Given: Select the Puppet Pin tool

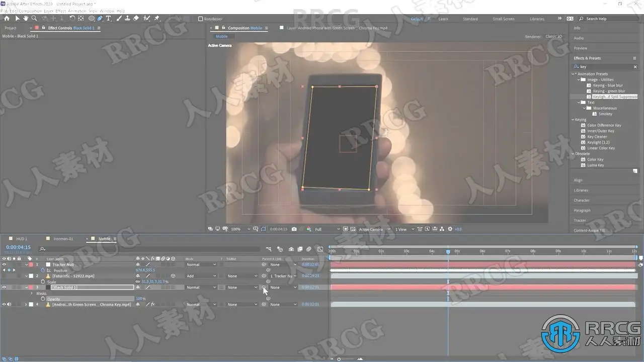Looking at the screenshot, I should [x=156, y=19].
